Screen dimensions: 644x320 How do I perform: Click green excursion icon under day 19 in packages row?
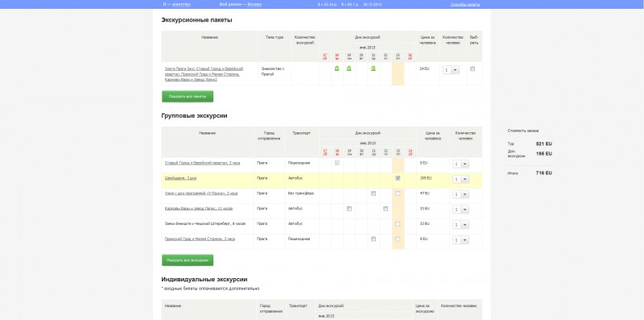coord(349,69)
